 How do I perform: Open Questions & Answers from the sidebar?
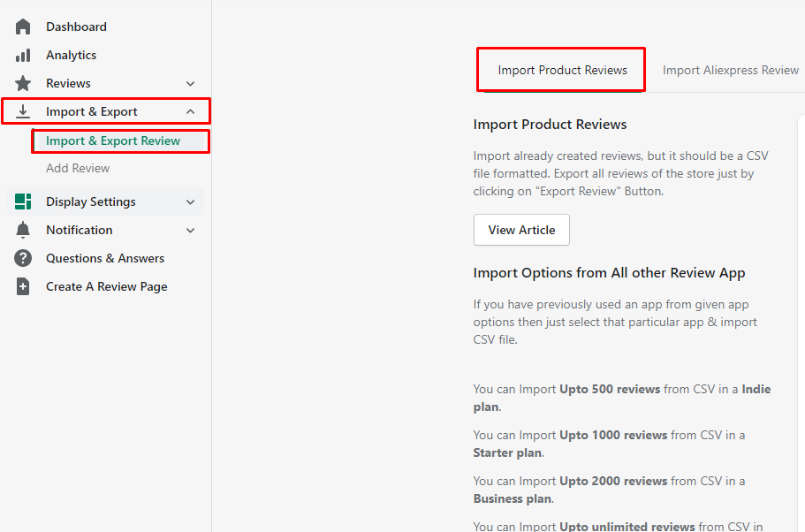point(104,257)
